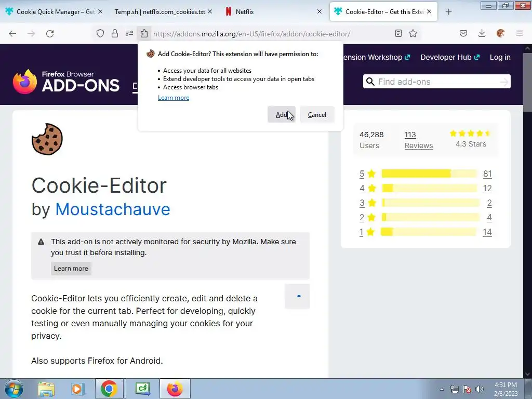The image size is (532, 399).
Task: Show hidden system tray icons
Action: pyautogui.click(x=442, y=389)
